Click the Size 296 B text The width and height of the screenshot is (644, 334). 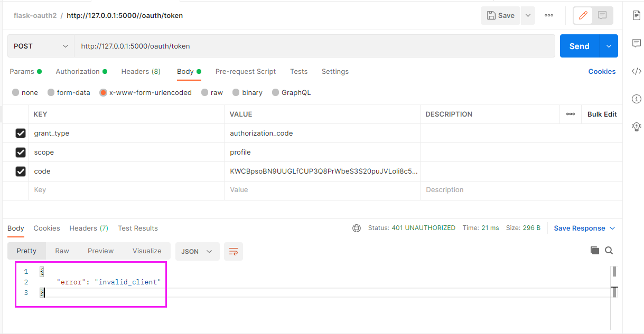(x=523, y=228)
